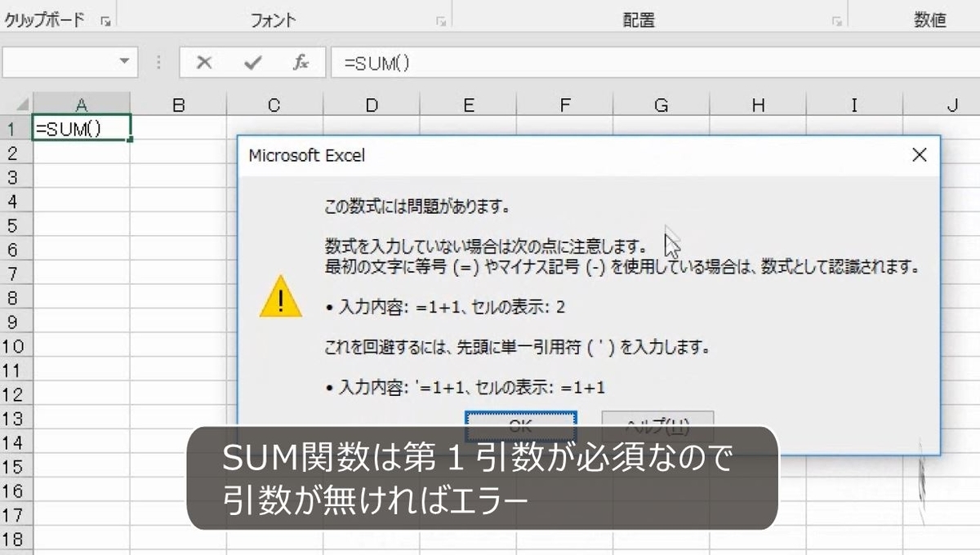The width and height of the screenshot is (980, 555).
Task: Open alignment group dialog launcher
Action: click(x=837, y=22)
